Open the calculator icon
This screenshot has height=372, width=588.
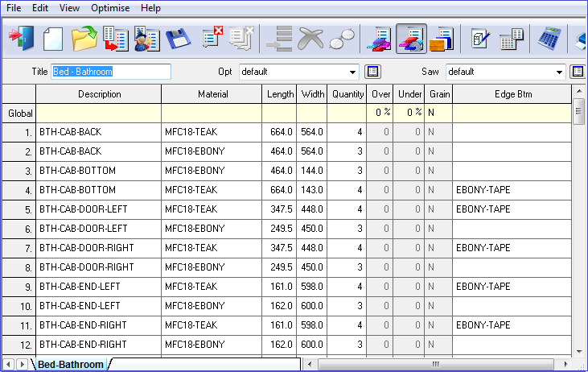[x=549, y=39]
